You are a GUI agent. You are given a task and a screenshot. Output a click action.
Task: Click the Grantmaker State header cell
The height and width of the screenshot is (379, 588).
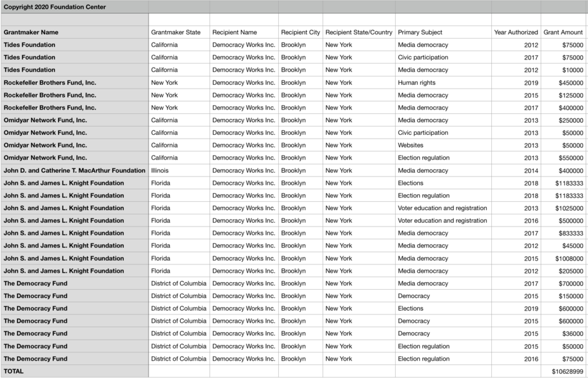pos(179,32)
